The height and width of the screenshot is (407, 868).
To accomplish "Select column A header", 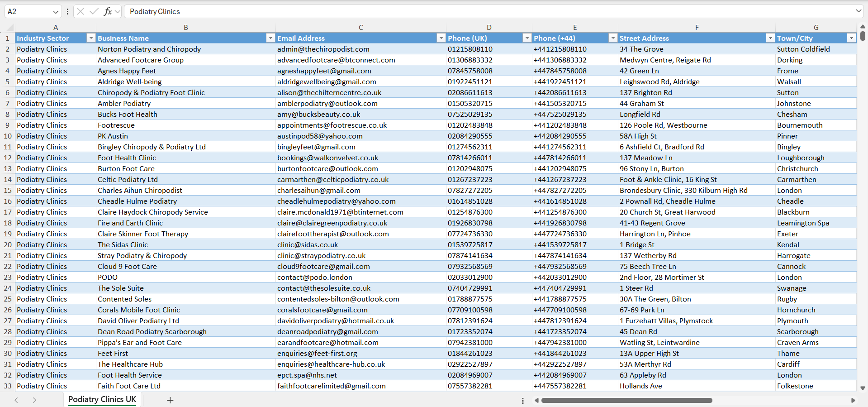I will point(56,27).
